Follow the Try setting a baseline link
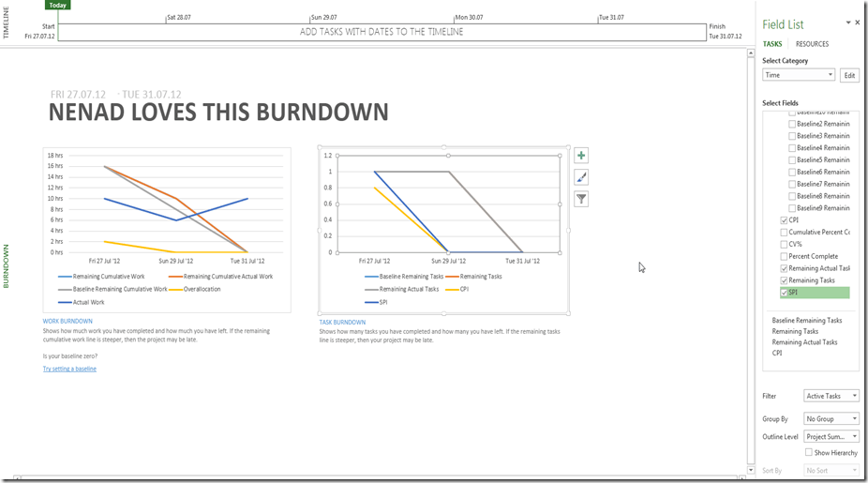Screen dimensions: 868x483 click(69, 369)
